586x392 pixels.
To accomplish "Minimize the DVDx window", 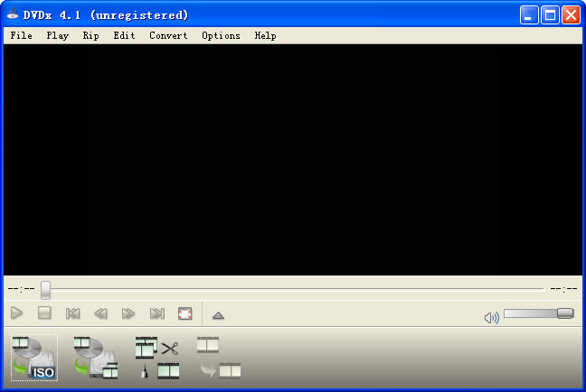I will click(x=529, y=15).
